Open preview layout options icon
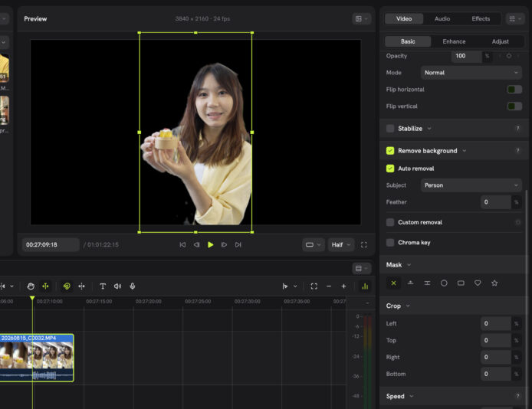The height and width of the screenshot is (409, 532). pyautogui.click(x=361, y=18)
